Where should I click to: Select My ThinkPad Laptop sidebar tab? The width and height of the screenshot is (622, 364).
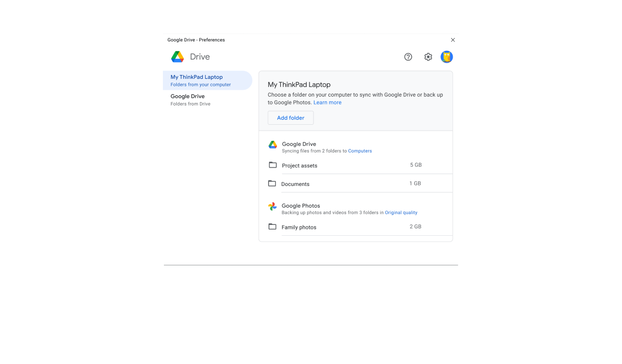(207, 80)
